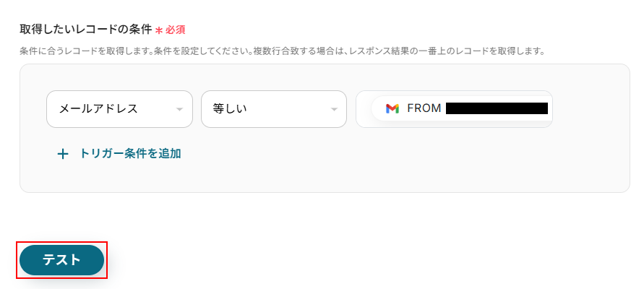The width and height of the screenshot is (644, 289).
Task: Click the Gmail icon in the value field
Action: click(392, 109)
